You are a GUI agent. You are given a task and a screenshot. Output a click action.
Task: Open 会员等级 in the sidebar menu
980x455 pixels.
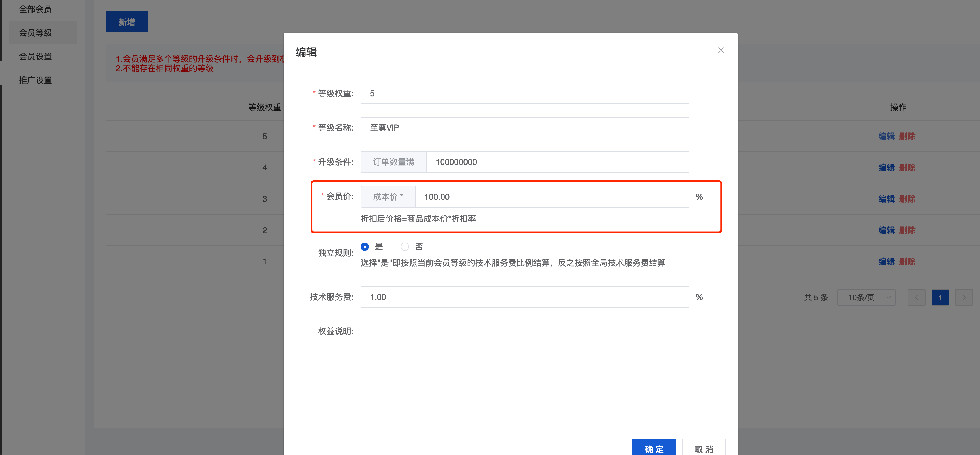point(35,33)
